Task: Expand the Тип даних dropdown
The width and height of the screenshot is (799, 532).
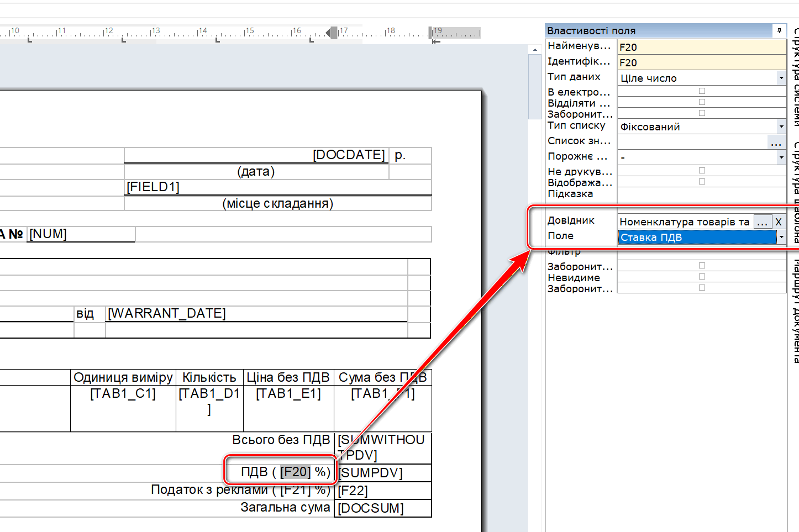Action: click(x=781, y=78)
